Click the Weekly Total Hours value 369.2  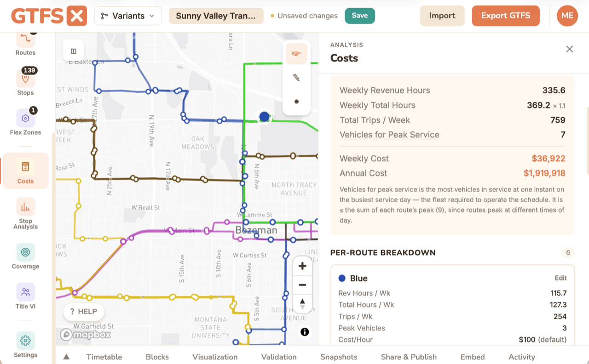(538, 105)
